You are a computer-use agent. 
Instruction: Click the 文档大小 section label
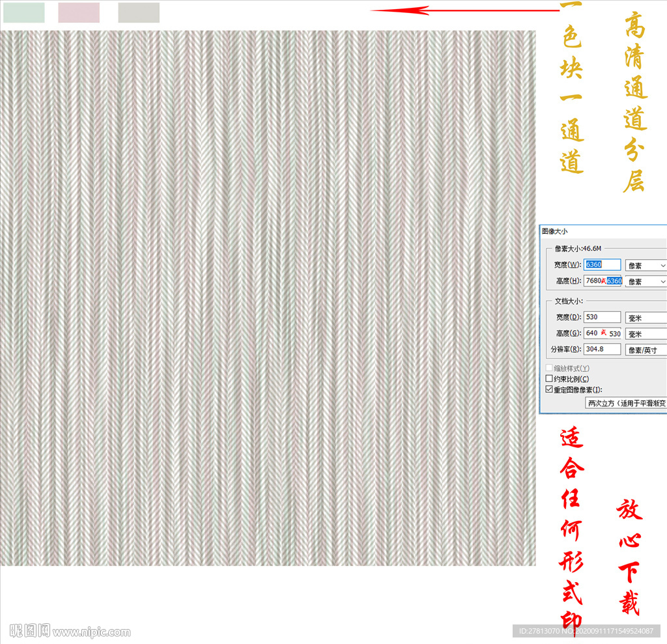[568, 301]
